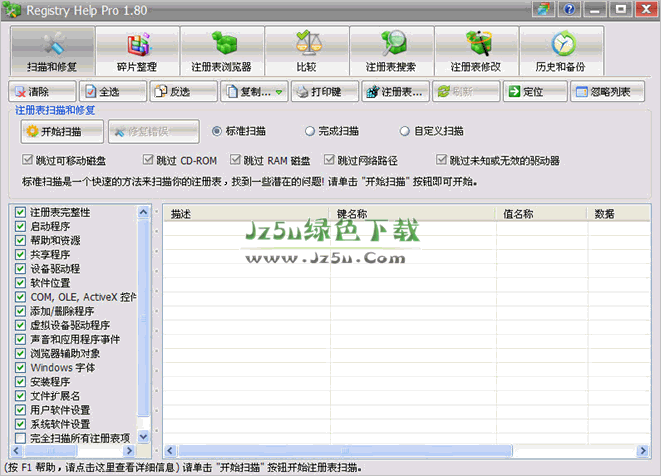Uncheck 注册表完整性 in the category list
The image size is (661, 476).
[x=20, y=212]
